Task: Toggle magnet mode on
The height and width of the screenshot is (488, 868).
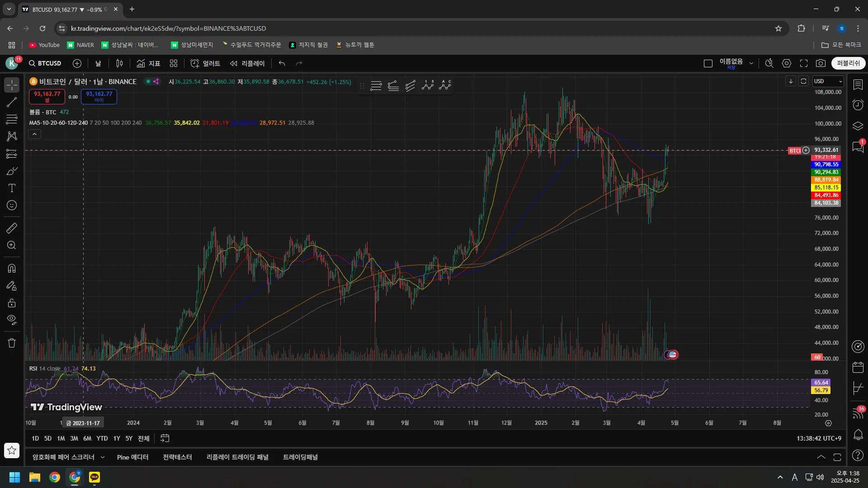Action: pos(12,268)
